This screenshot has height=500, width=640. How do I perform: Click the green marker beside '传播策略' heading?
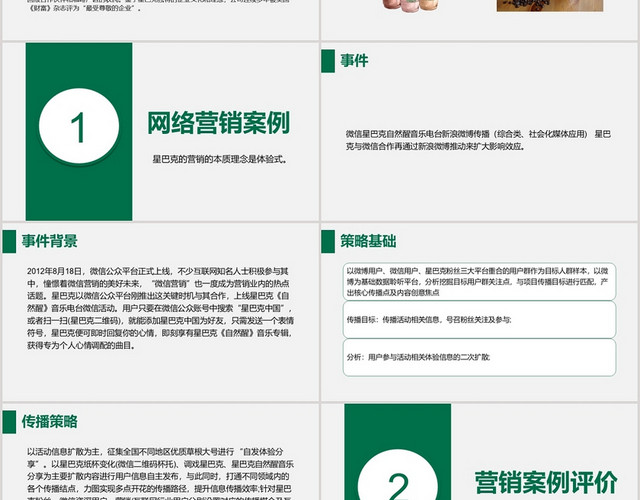coord(9,422)
